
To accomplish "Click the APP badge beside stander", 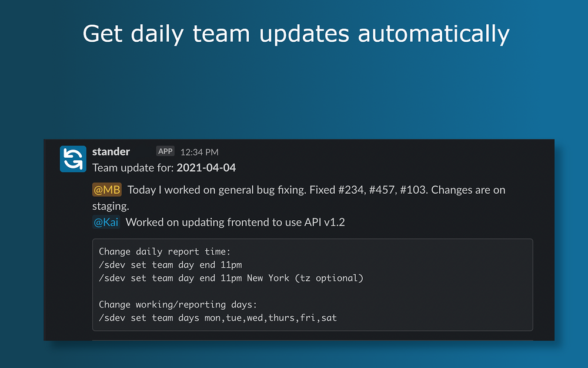I will pyautogui.click(x=166, y=151).
